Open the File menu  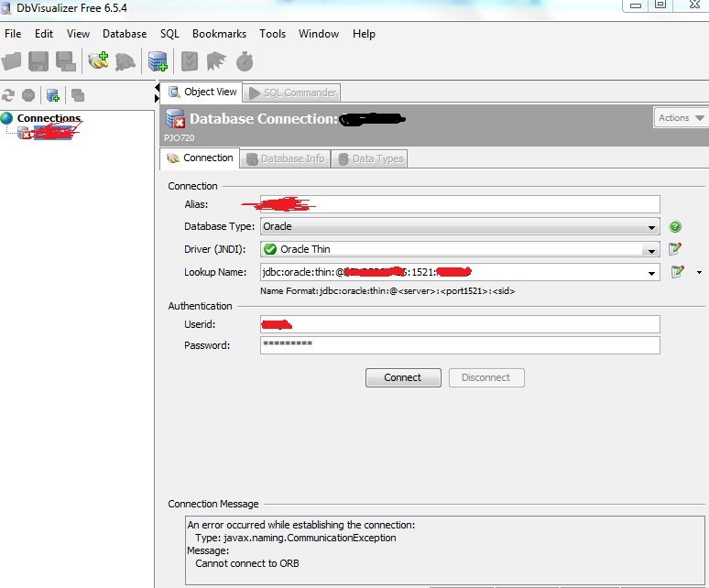13,34
